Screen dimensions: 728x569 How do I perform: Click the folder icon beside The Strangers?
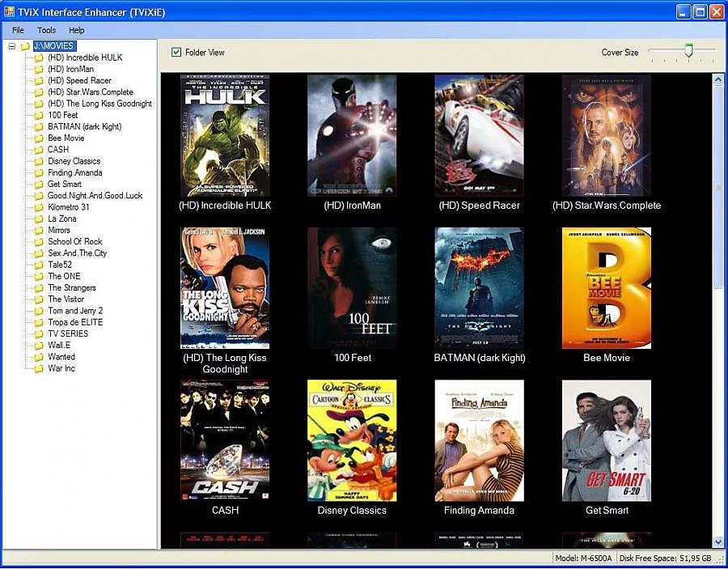point(39,288)
